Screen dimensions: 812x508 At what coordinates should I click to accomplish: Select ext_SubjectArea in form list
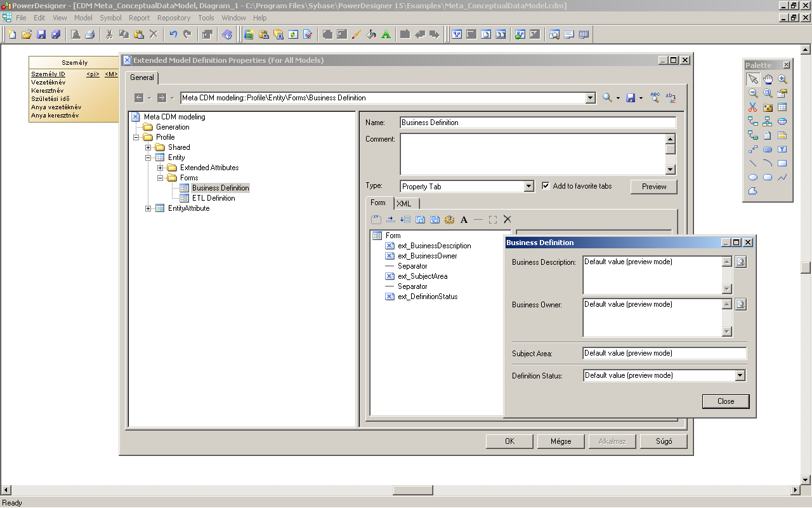pos(422,276)
